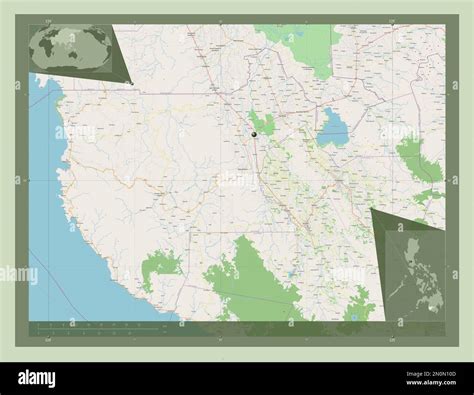Open the Philippines locator inset map

click(x=415, y=276)
